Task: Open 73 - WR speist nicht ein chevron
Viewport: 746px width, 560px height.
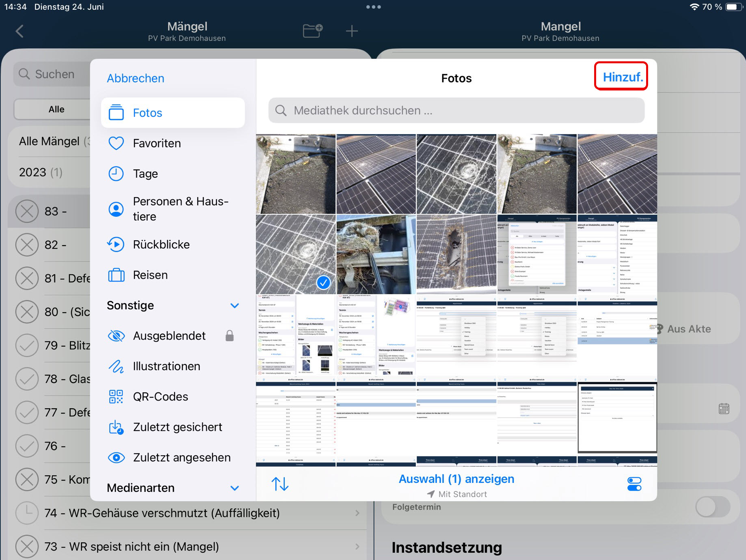Action: (357, 547)
